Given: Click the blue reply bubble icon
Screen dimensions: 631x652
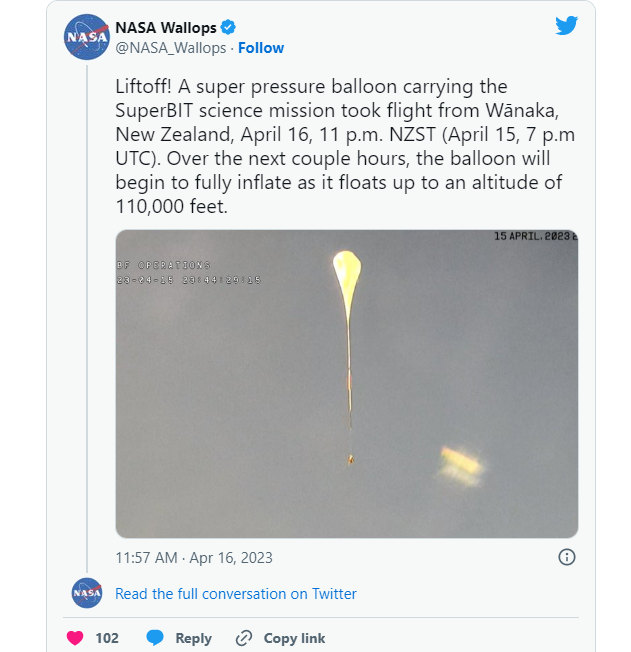Looking at the screenshot, I should click(x=155, y=637).
